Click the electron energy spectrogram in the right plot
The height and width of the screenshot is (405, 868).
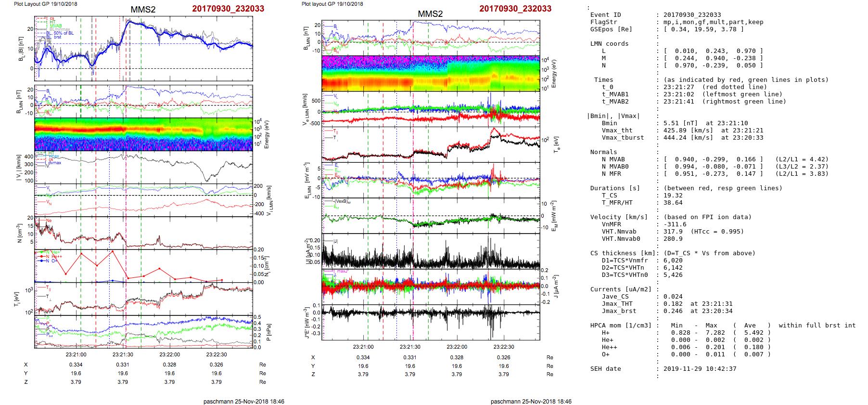pos(431,73)
